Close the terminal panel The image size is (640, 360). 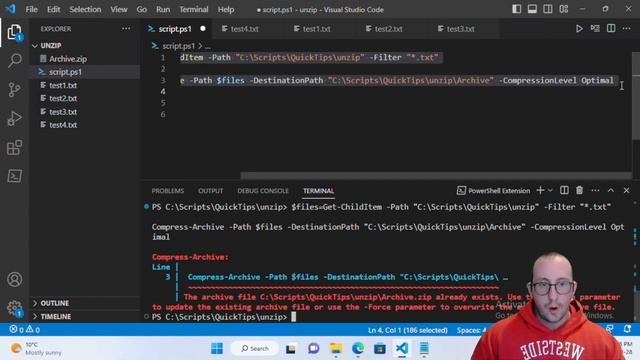(x=626, y=190)
